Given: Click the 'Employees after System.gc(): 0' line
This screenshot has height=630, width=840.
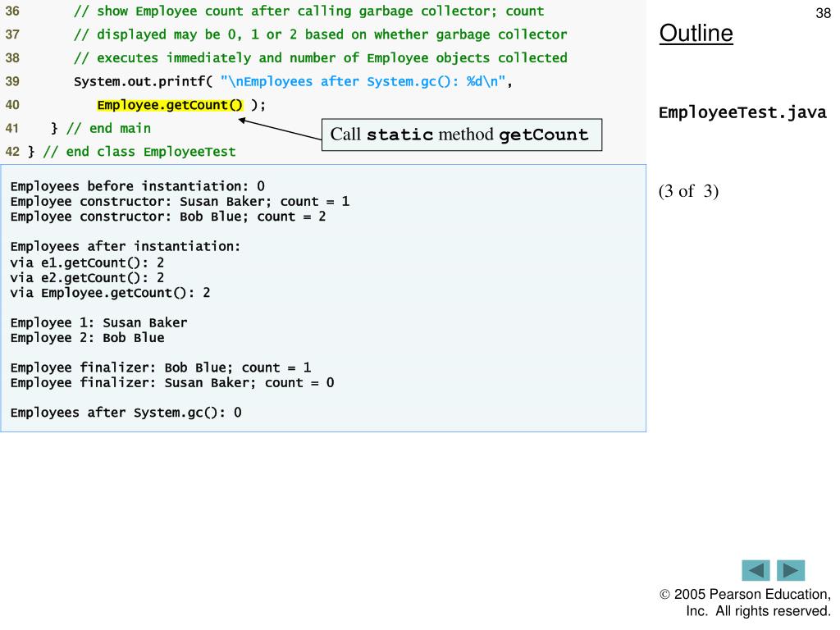Looking at the screenshot, I should point(126,413).
